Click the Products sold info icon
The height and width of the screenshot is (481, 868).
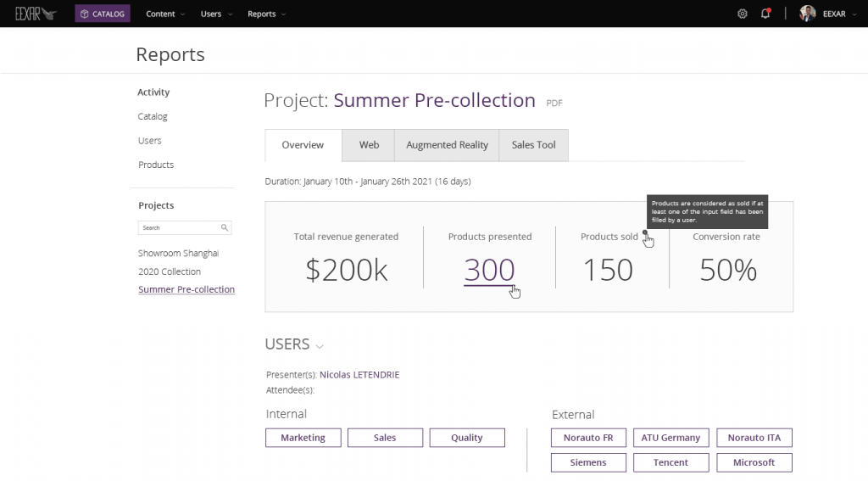click(x=645, y=232)
